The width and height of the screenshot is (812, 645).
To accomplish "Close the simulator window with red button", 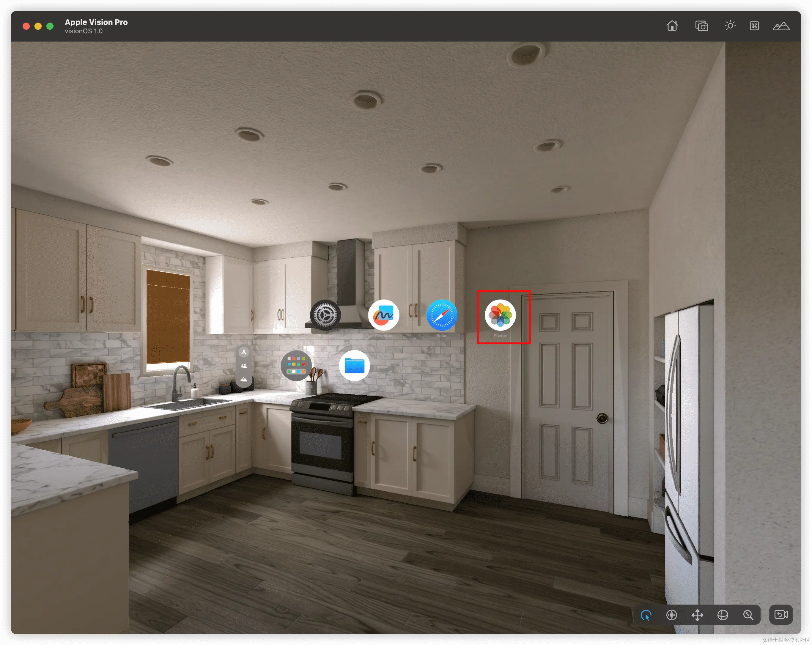I will click(26, 26).
